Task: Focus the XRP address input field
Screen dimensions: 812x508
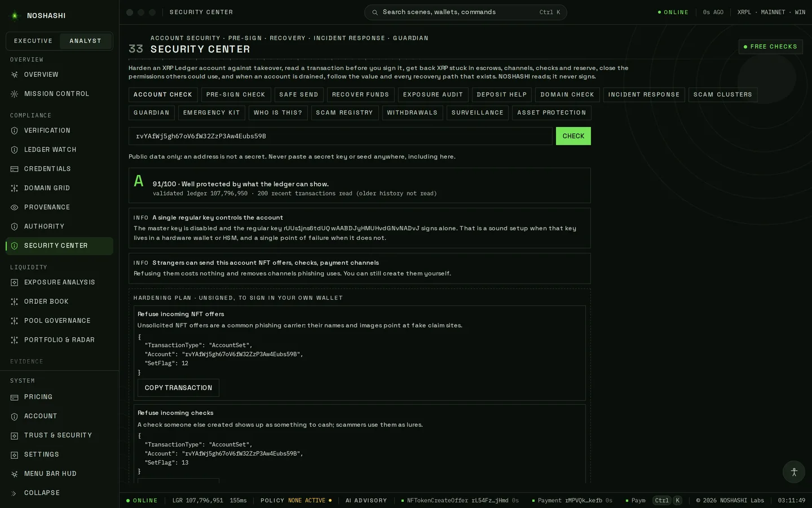Action: (341, 136)
